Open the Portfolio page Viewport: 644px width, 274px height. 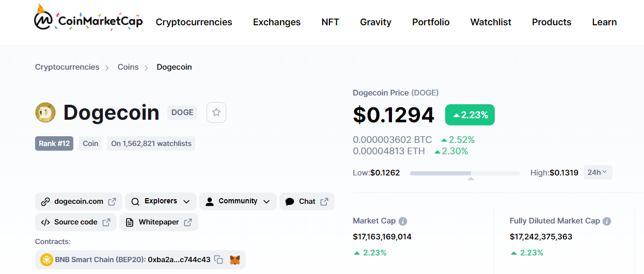(x=431, y=22)
